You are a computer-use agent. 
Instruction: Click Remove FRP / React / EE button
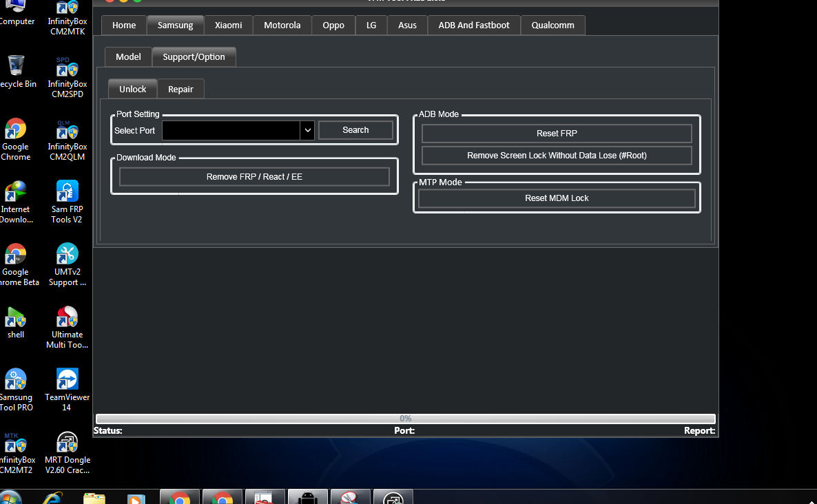point(254,176)
